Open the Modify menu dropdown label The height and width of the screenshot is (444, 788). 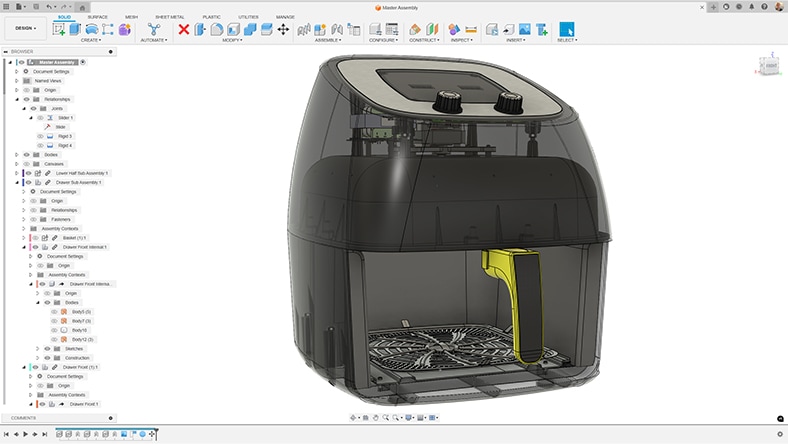click(x=232, y=40)
